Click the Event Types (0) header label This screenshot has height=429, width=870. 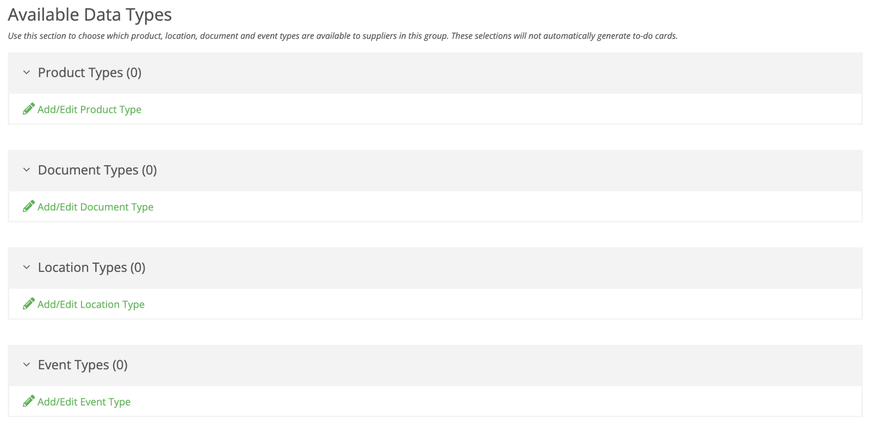(83, 365)
